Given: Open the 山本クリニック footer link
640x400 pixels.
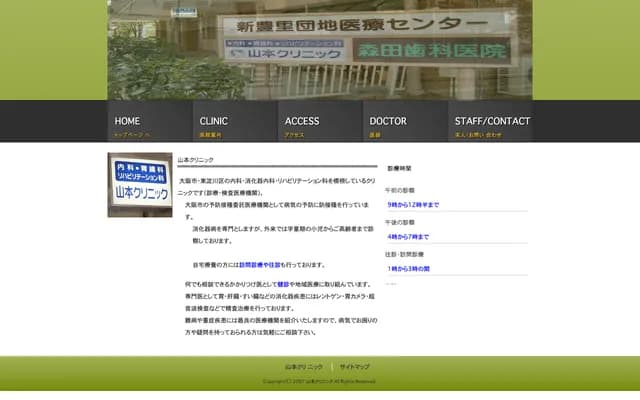Looking at the screenshot, I should pos(304,367).
